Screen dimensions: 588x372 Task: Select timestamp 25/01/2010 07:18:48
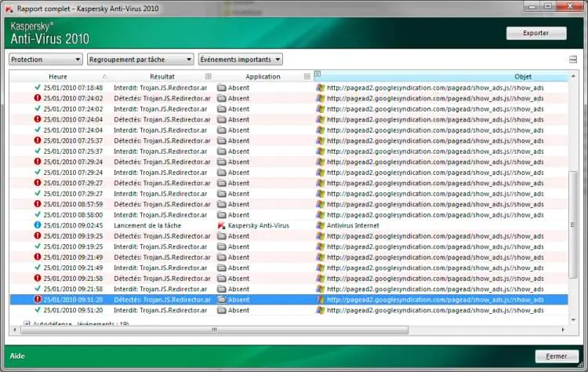(x=73, y=88)
